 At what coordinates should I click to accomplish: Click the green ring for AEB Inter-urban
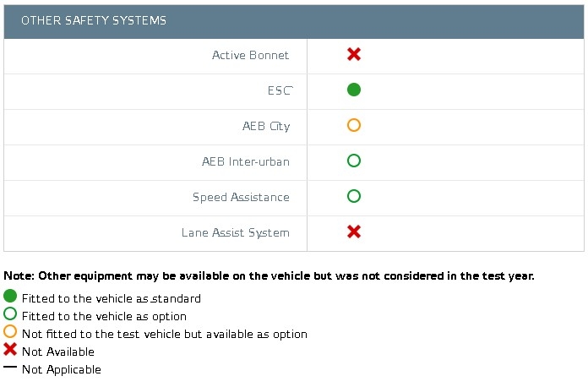(x=354, y=161)
